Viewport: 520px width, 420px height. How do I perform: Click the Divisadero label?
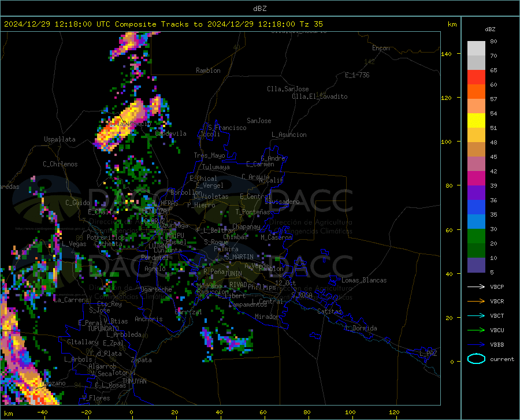coord(282,202)
